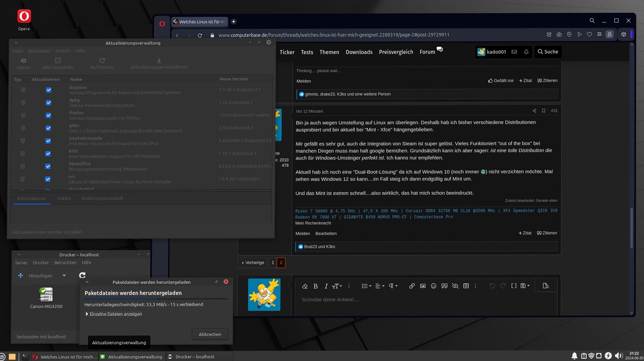Take an Opera snapshot with the camera icon

pyautogui.click(x=559, y=35)
